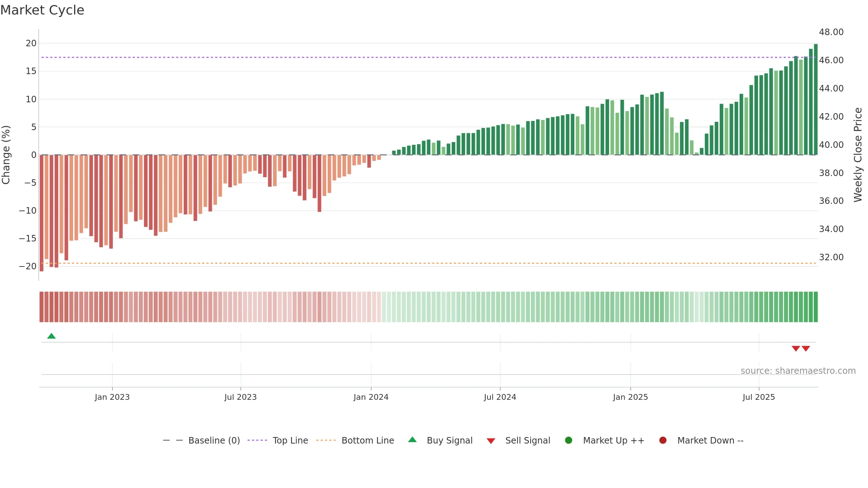The height and width of the screenshot is (488, 868).
Task: Click the 42.00 price axis label
Action: click(831, 117)
